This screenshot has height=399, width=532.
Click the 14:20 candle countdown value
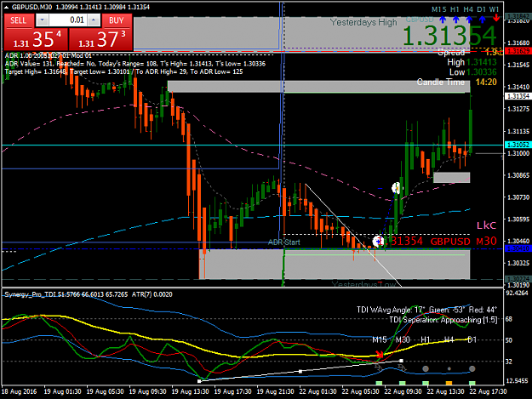coord(486,82)
